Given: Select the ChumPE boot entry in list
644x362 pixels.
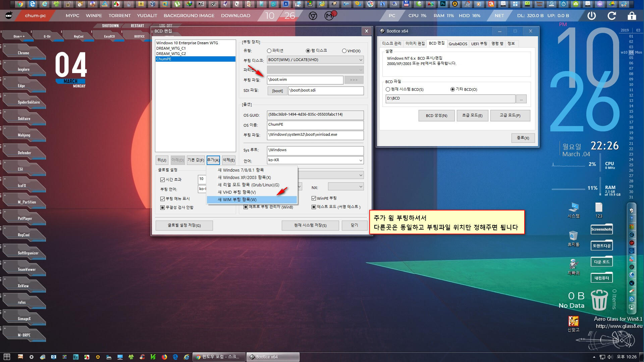Looking at the screenshot, I should click(x=195, y=59).
